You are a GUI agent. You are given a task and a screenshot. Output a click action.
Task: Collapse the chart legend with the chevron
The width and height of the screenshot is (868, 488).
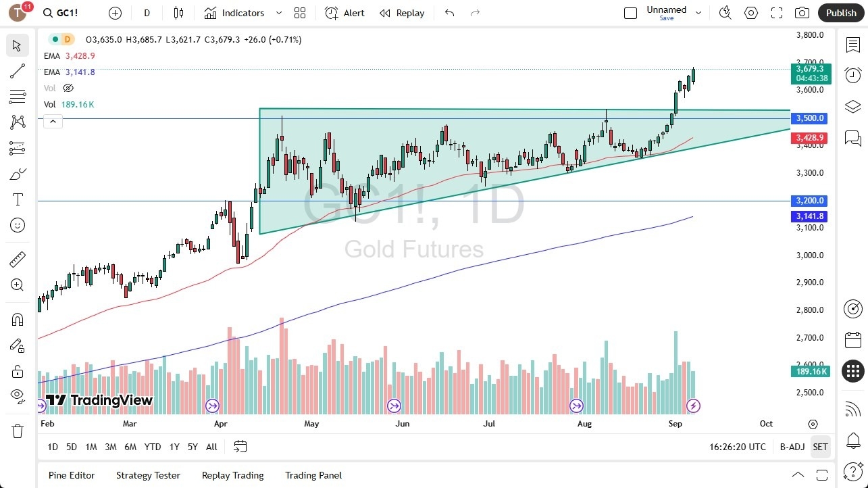pos(53,121)
